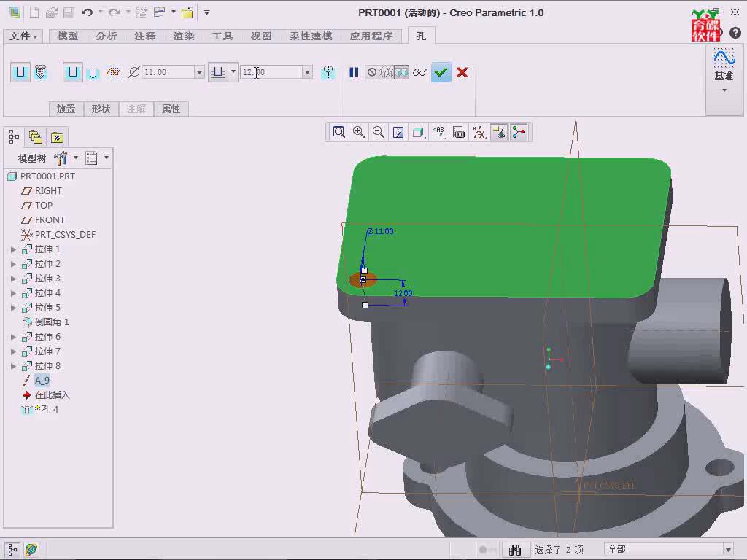Select no preview mode

[371, 72]
